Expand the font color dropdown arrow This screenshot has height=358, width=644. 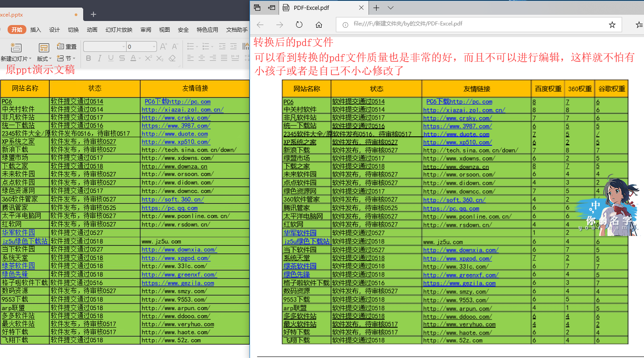click(140, 59)
